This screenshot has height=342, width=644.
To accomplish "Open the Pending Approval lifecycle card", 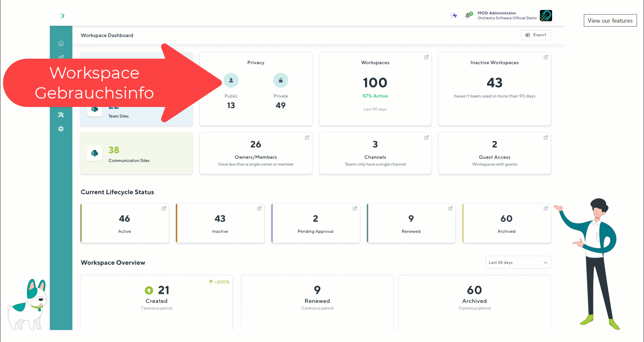I will tap(315, 223).
